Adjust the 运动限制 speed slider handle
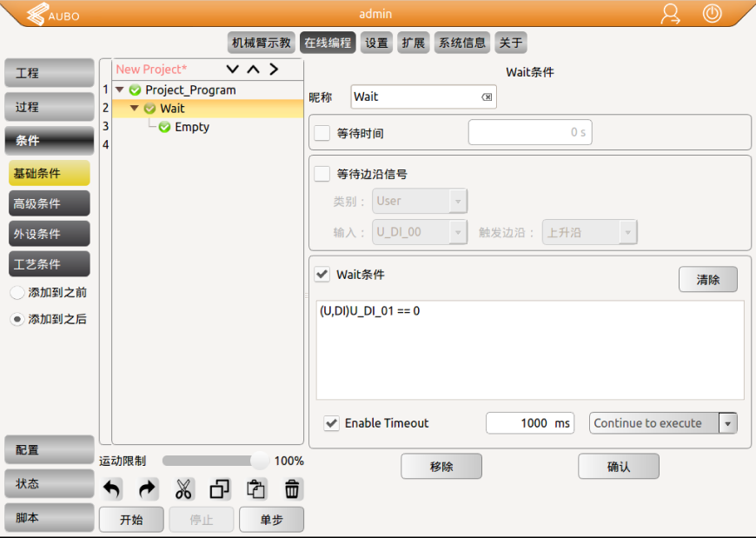 tap(259, 461)
